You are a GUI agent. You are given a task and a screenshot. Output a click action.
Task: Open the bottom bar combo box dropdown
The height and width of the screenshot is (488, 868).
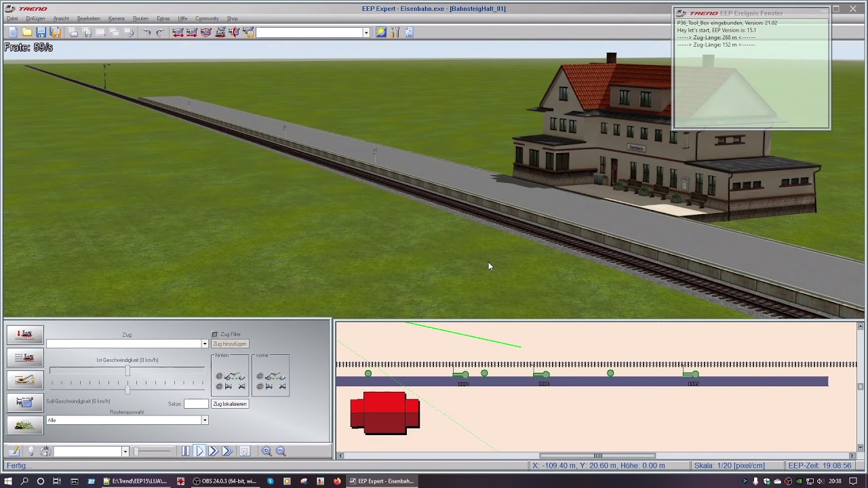click(x=125, y=451)
